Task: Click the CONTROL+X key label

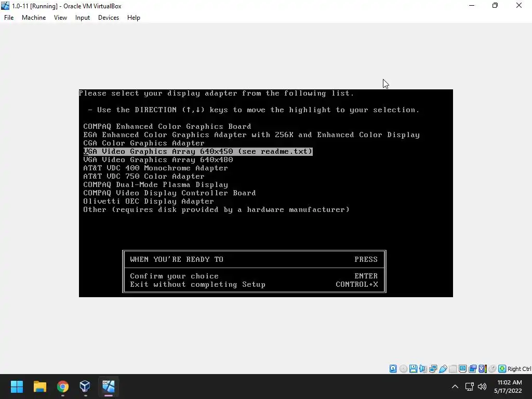Action: 356,284
